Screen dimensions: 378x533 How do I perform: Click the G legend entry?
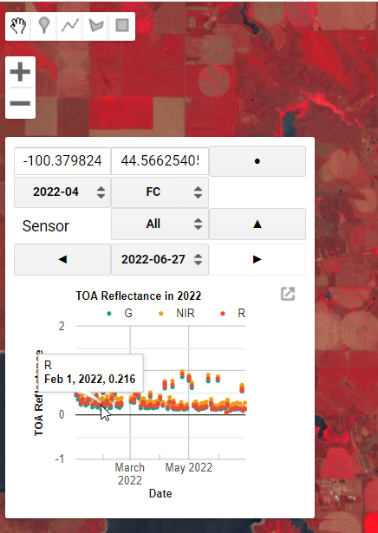120,313
